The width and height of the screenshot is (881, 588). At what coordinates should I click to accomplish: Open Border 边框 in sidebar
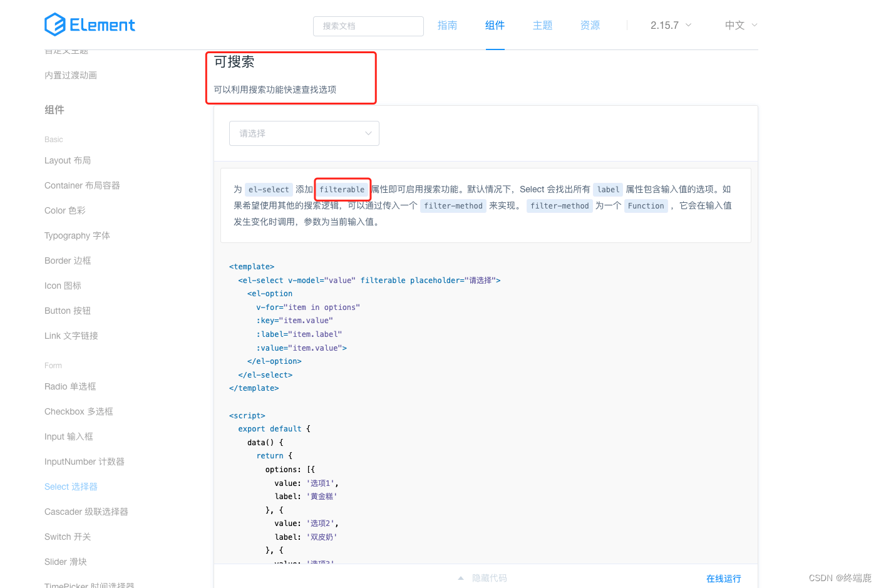(68, 260)
